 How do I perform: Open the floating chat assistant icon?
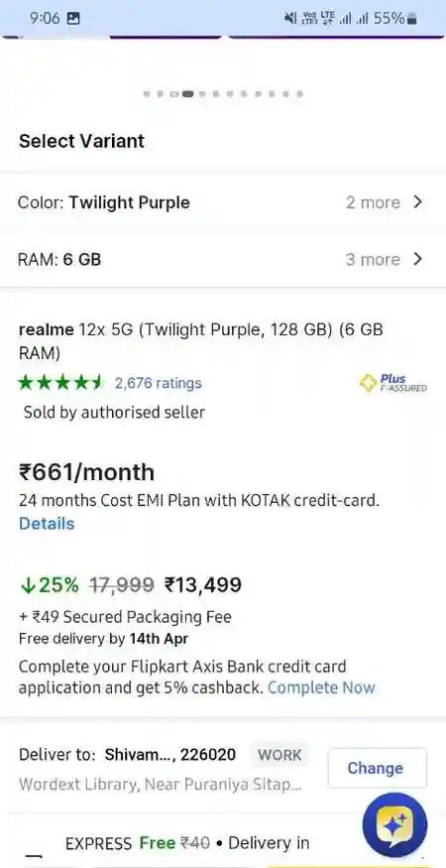coord(394,824)
